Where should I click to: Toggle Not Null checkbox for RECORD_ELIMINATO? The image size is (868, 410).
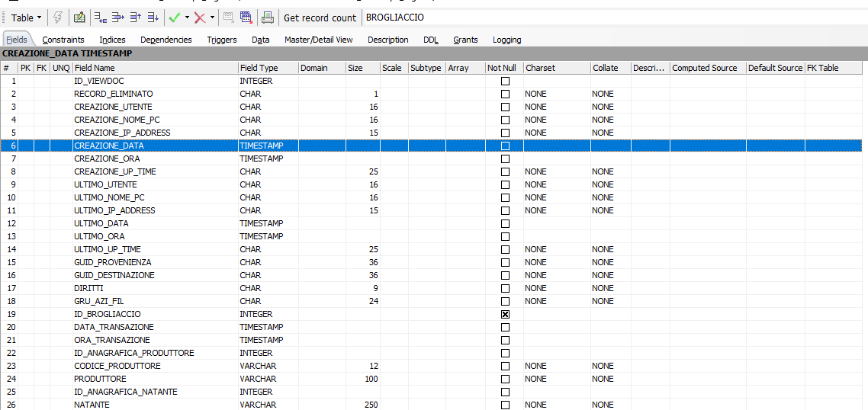tap(505, 94)
